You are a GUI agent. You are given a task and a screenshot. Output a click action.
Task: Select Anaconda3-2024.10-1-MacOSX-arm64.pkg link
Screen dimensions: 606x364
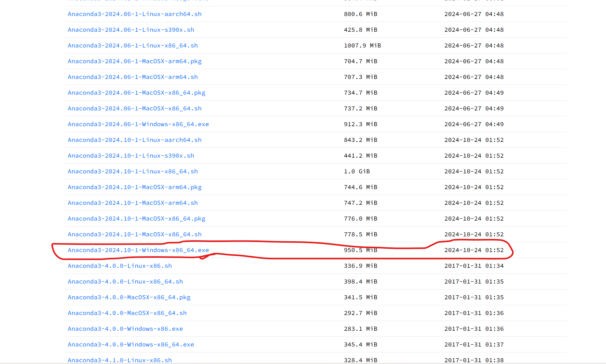[135, 187]
